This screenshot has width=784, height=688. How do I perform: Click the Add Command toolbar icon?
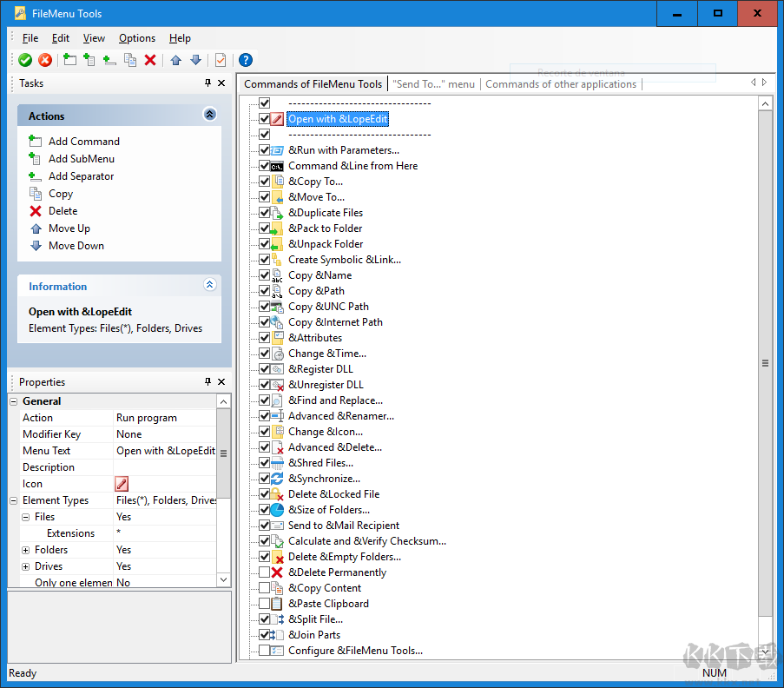tap(69, 60)
